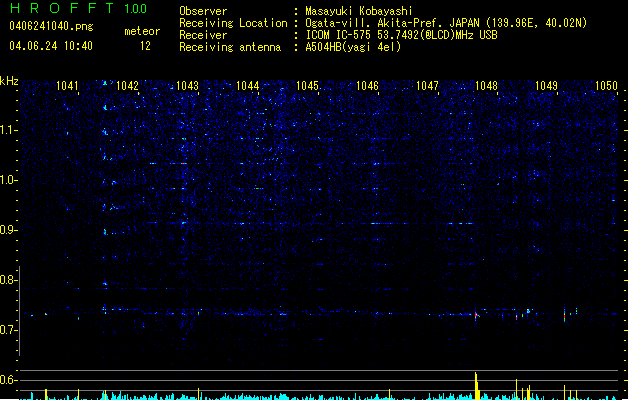The width and height of the screenshot is (629, 400).
Task: Click the 'Receiving antenna' label
Action: [230, 47]
